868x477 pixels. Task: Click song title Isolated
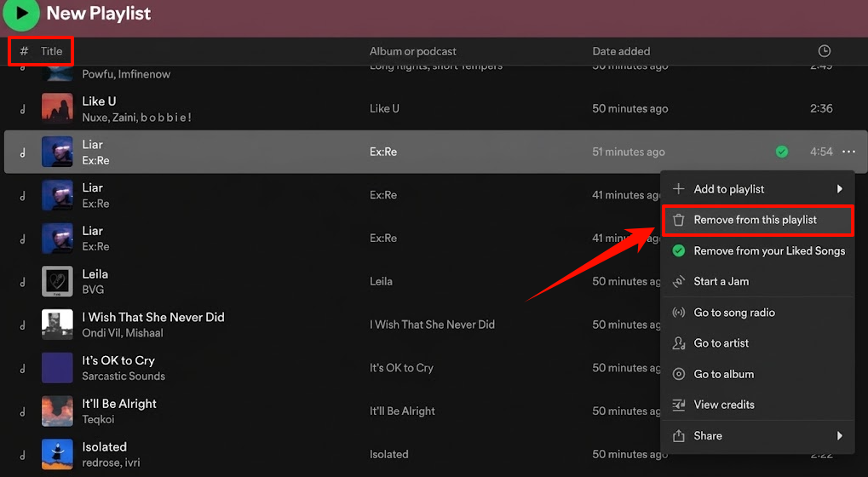(x=104, y=447)
